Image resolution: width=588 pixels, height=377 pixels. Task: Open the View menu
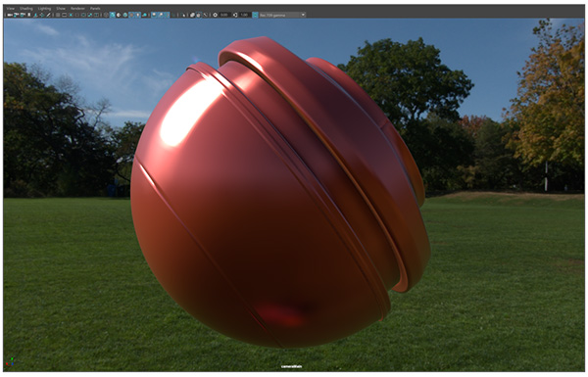[10, 8]
